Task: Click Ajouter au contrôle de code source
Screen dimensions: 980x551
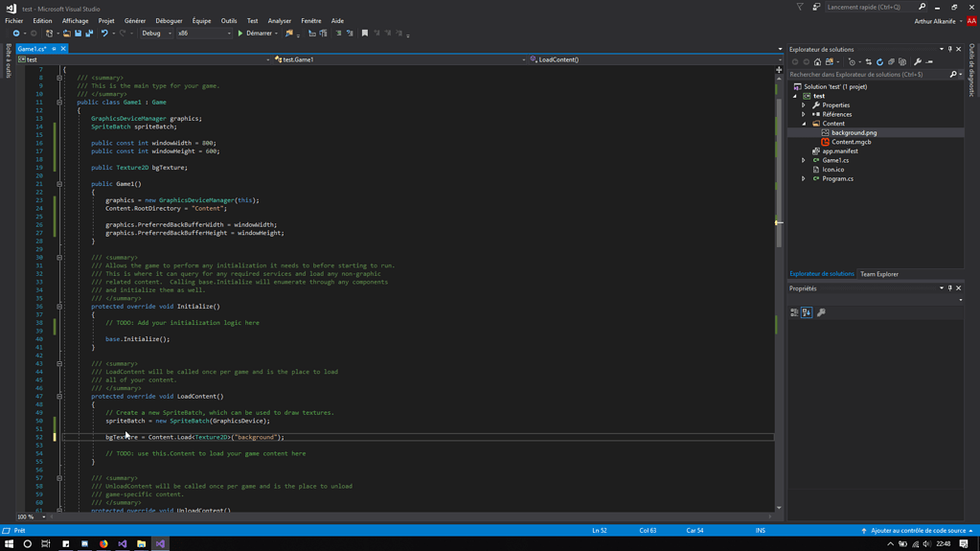Action: (x=918, y=530)
